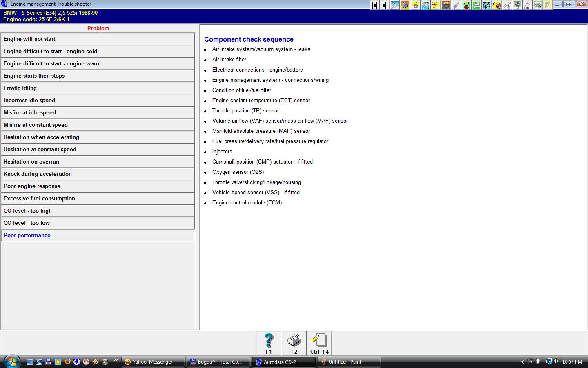Select 'Misfire at constant speed'
Screen dimensions: 588x368
coord(98,125)
